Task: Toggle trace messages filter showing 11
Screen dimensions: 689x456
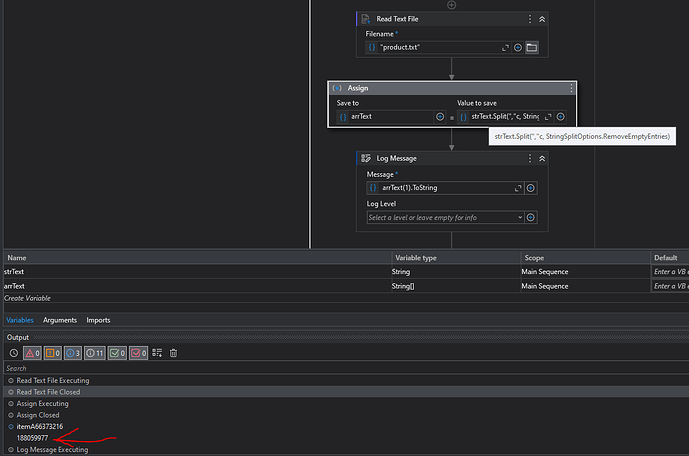Action: click(x=95, y=353)
